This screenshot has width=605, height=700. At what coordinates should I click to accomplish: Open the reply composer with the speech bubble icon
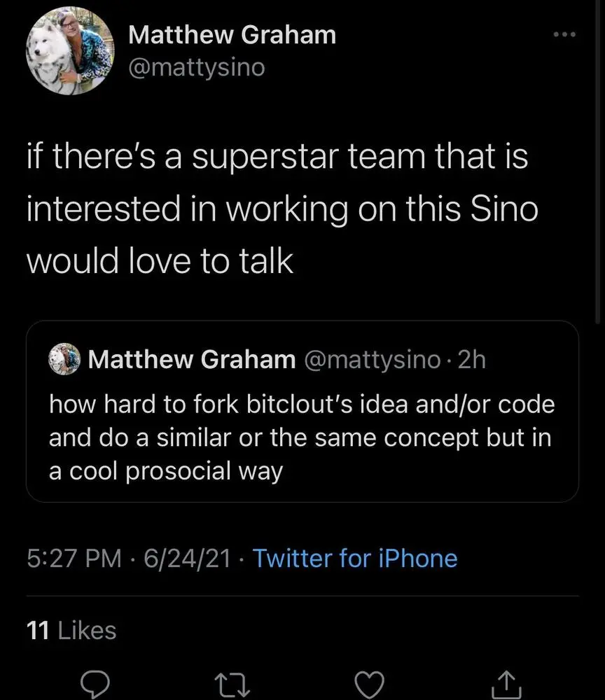pos(95,684)
